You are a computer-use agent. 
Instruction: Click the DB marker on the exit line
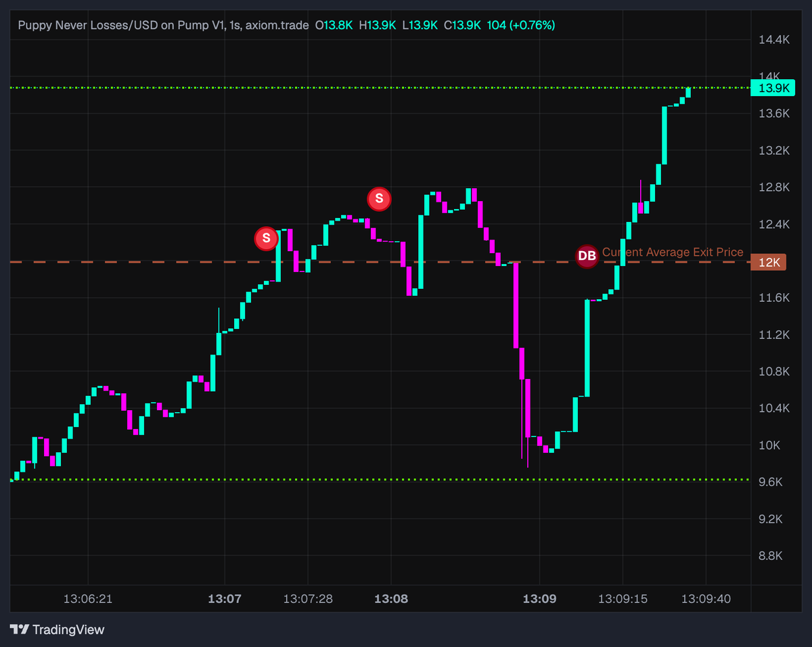(x=587, y=256)
